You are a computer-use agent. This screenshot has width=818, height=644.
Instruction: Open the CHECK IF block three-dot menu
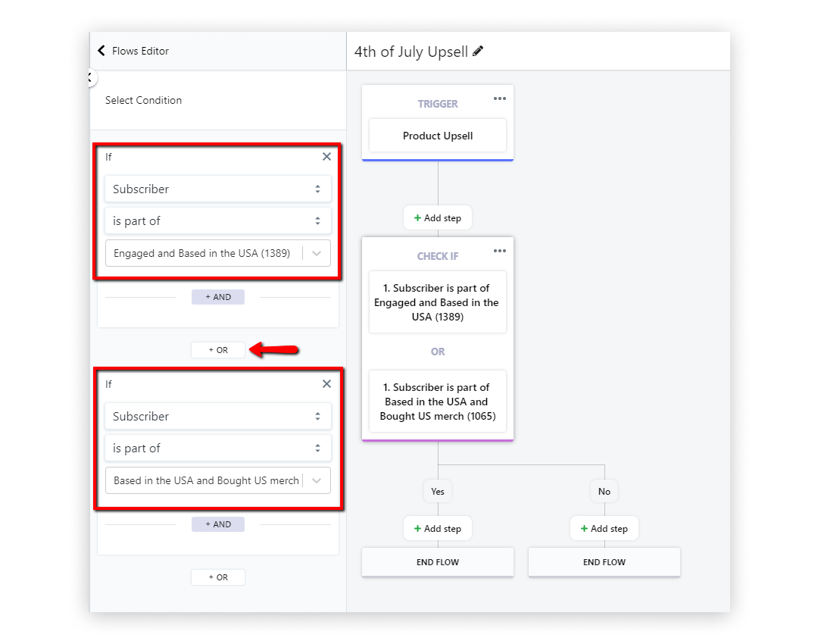[x=500, y=251]
